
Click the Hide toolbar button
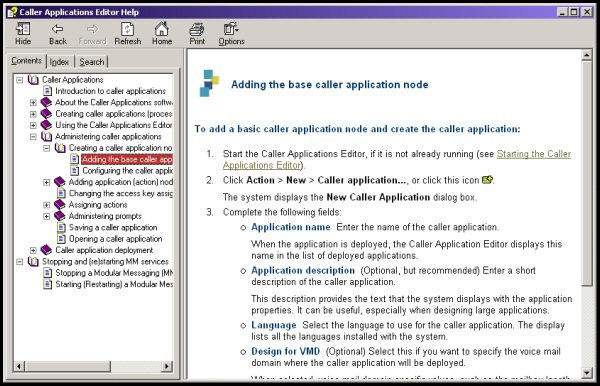(x=23, y=34)
